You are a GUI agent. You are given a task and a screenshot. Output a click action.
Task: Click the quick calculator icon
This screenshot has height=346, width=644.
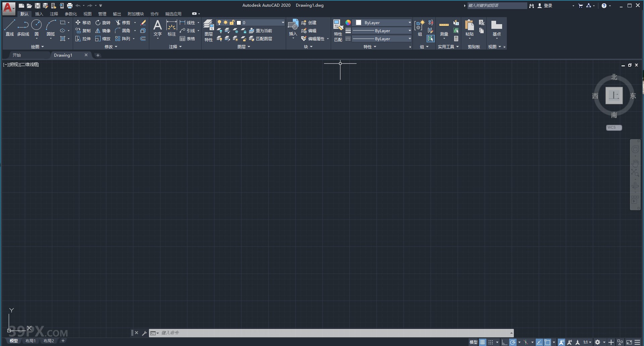[456, 39]
